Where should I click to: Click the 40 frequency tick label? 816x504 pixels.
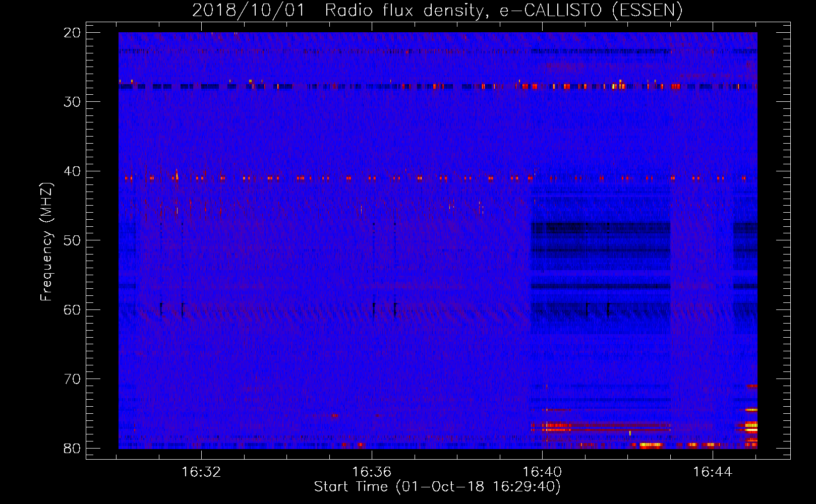[x=72, y=171]
